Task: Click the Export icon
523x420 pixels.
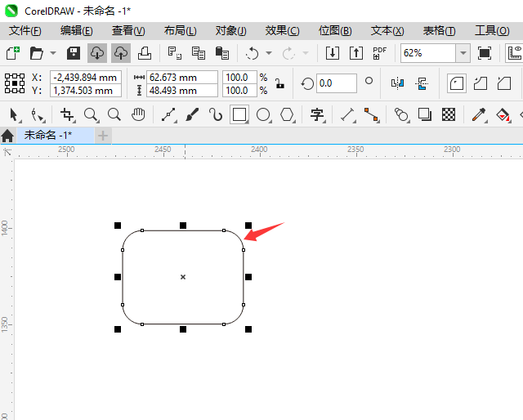Action: pos(356,53)
